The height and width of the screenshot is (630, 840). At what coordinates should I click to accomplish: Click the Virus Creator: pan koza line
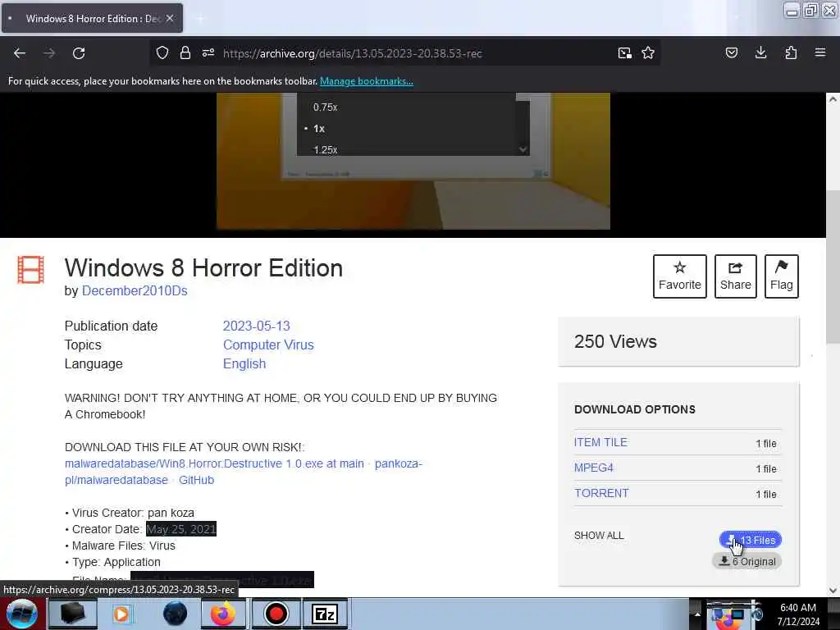(130, 514)
